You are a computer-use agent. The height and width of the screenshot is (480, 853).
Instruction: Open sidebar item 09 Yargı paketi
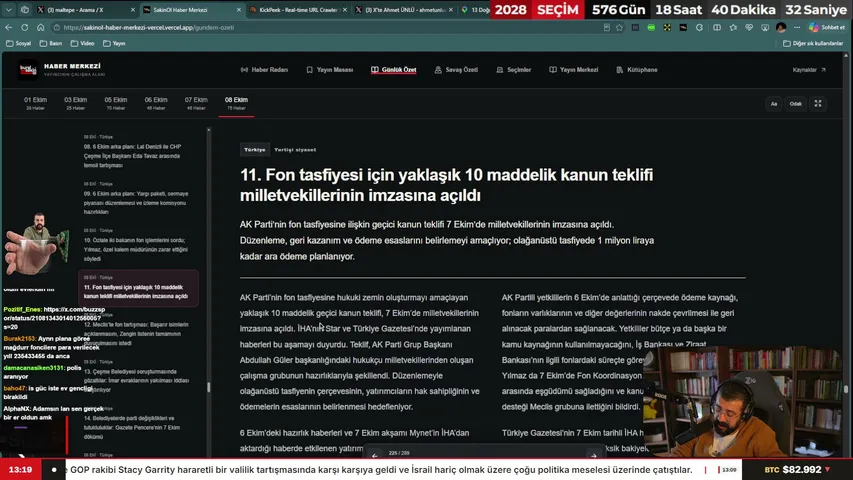click(136, 199)
